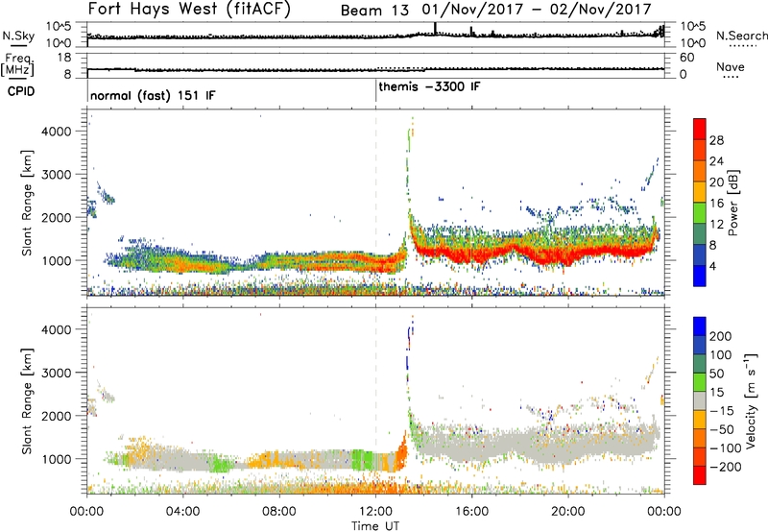Click the 'Fort Hays West (fitACF)' title
The image size is (768, 532).
point(189,10)
